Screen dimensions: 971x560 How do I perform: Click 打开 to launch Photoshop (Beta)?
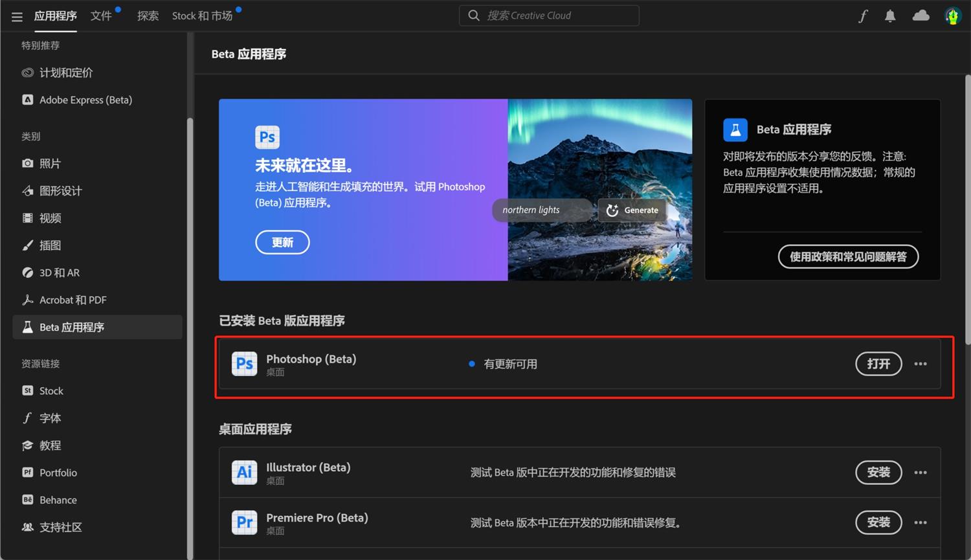pos(878,364)
